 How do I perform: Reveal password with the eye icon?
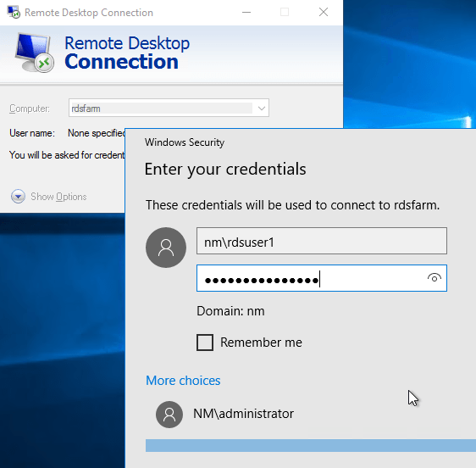pos(434,278)
